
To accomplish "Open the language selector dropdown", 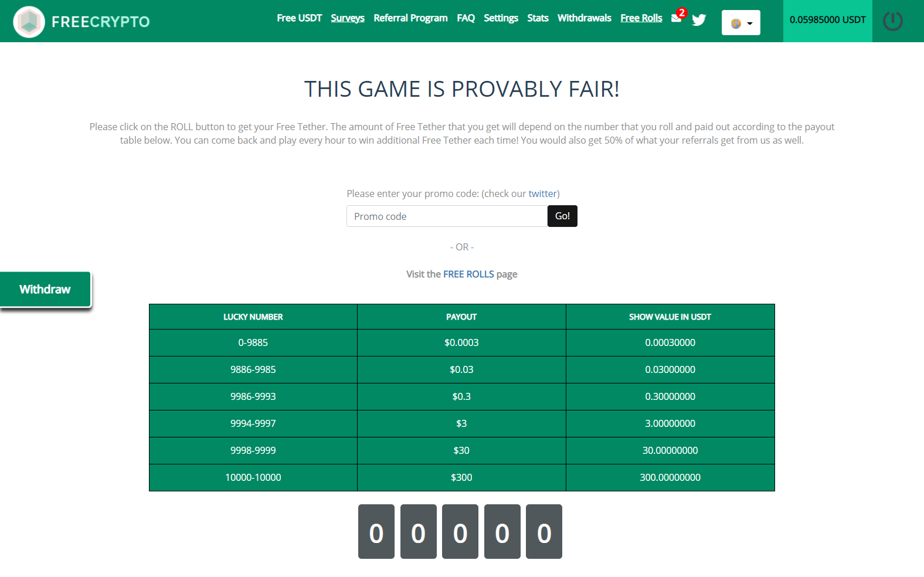I will (741, 23).
